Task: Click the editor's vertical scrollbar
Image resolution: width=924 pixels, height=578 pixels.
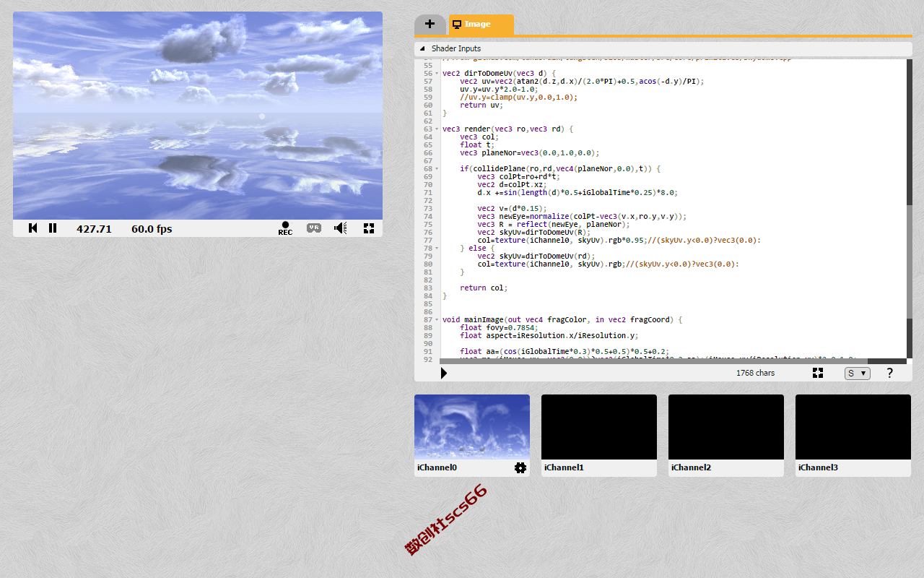Action: (910, 262)
